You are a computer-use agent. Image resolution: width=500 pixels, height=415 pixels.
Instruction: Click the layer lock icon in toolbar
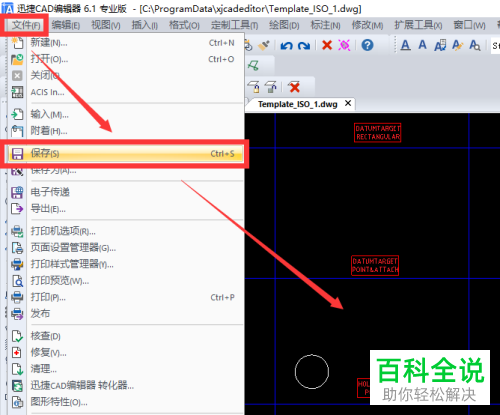tap(254, 87)
